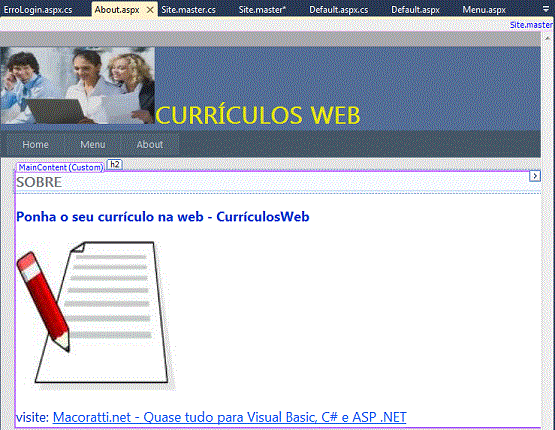
Task: Switch to the Menu.aspx tab
Action: (x=484, y=10)
